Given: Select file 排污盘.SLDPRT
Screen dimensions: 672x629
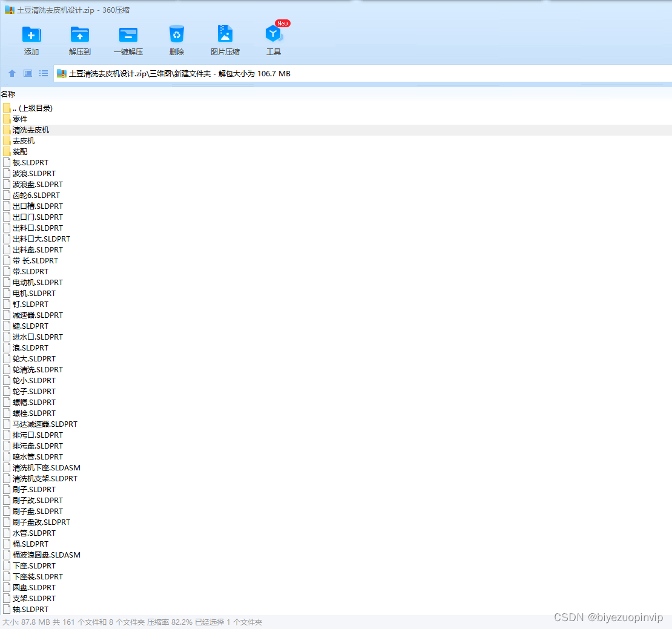Looking at the screenshot, I should [38, 446].
